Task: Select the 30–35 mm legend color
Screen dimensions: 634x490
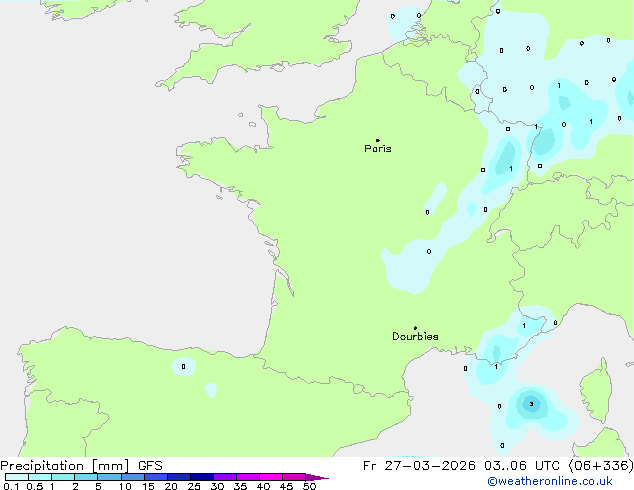Action: pyautogui.click(x=225, y=477)
